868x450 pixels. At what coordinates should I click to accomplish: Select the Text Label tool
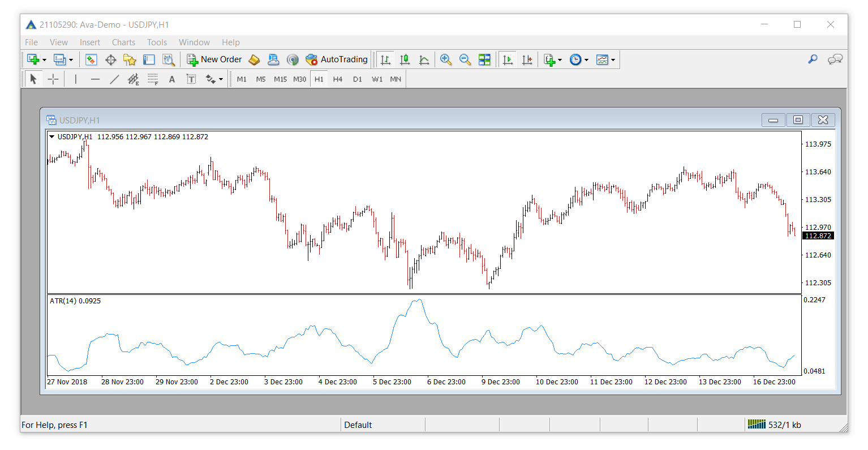pyautogui.click(x=191, y=79)
